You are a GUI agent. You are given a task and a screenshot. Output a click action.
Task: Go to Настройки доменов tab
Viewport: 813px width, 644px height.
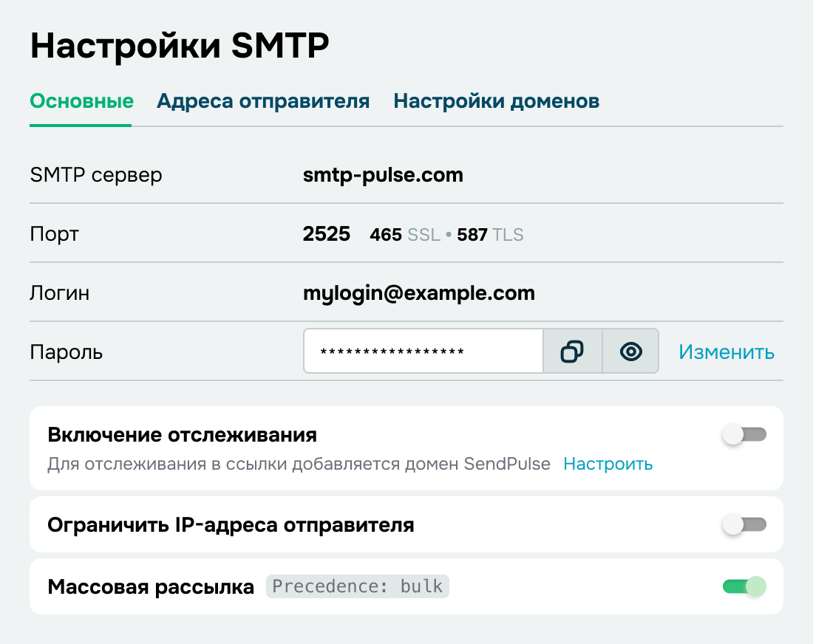pyautogui.click(x=496, y=101)
